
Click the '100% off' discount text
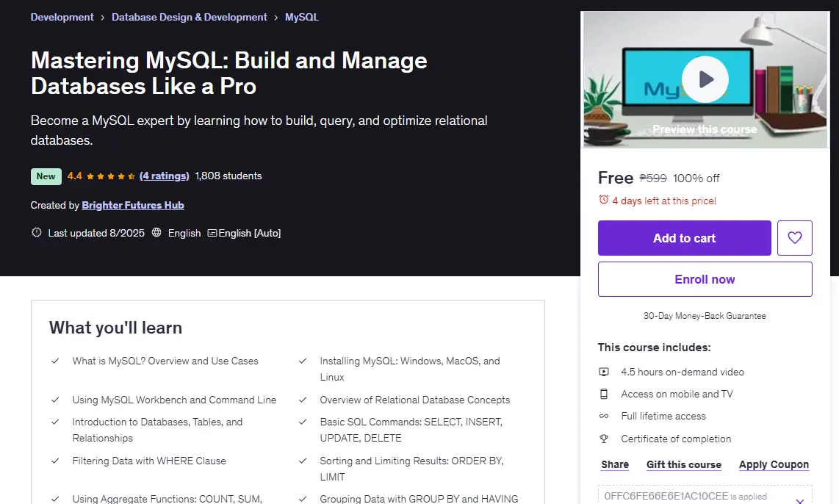point(696,179)
